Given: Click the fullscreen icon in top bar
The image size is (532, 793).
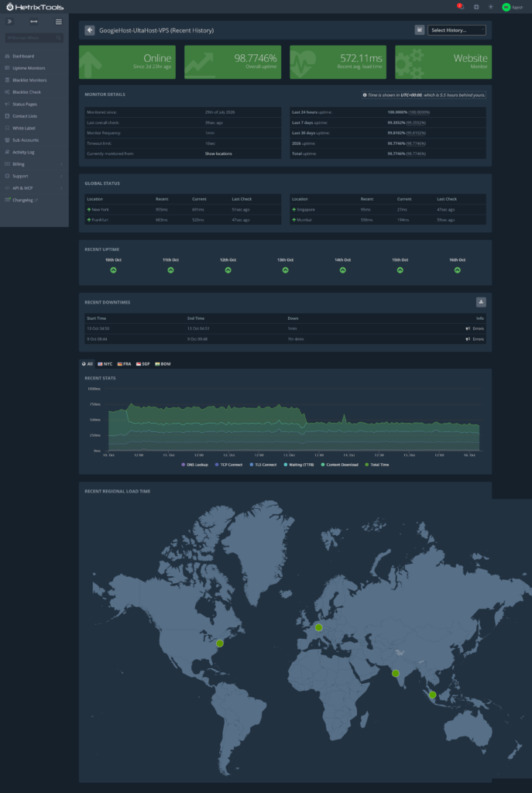Looking at the screenshot, I should coord(476,7).
